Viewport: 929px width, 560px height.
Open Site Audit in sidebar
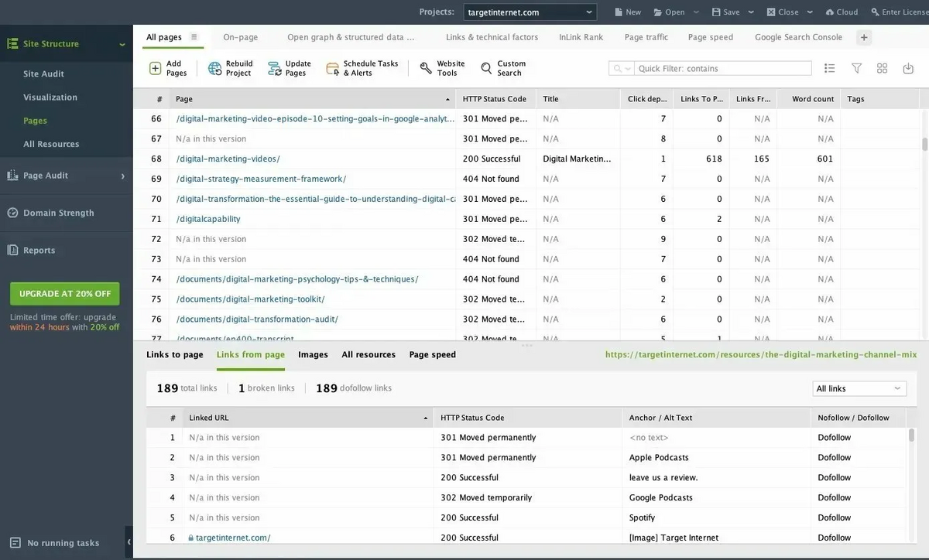click(43, 73)
